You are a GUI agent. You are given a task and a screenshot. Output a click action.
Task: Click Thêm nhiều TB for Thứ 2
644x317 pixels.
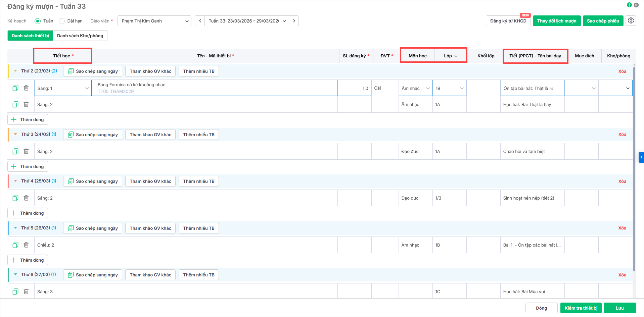click(x=199, y=71)
